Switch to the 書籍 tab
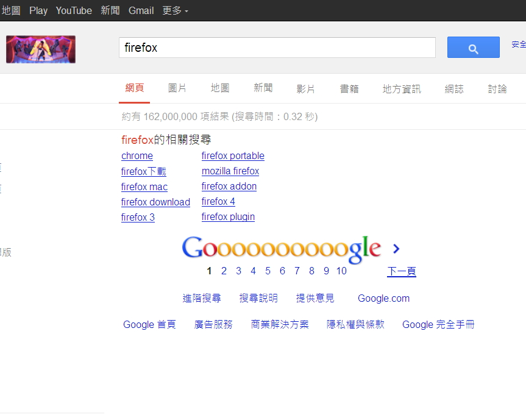This screenshot has width=526, height=420. (x=349, y=89)
